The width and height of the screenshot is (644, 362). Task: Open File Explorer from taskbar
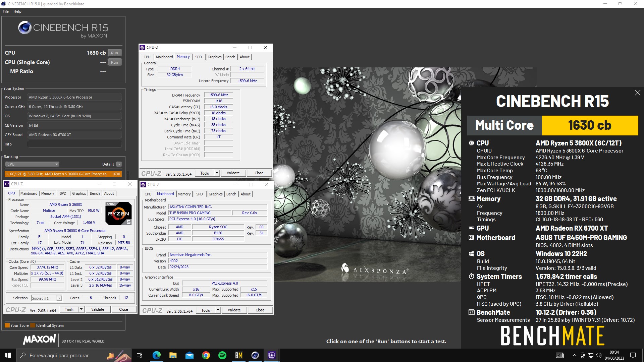pyautogui.click(x=173, y=355)
